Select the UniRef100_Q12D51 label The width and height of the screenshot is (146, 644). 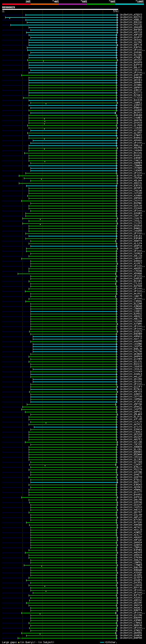(x=131, y=575)
